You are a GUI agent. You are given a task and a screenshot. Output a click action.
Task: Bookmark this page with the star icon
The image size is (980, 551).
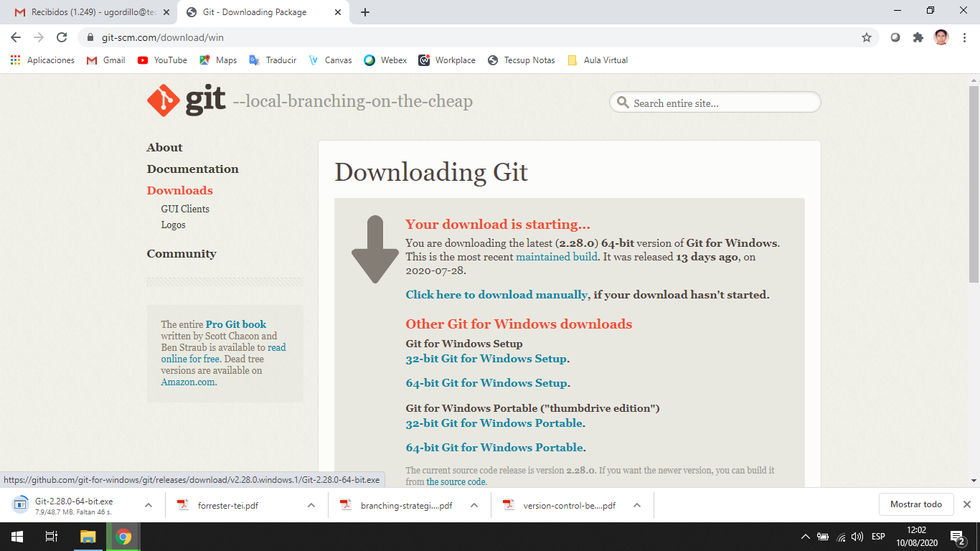point(867,37)
